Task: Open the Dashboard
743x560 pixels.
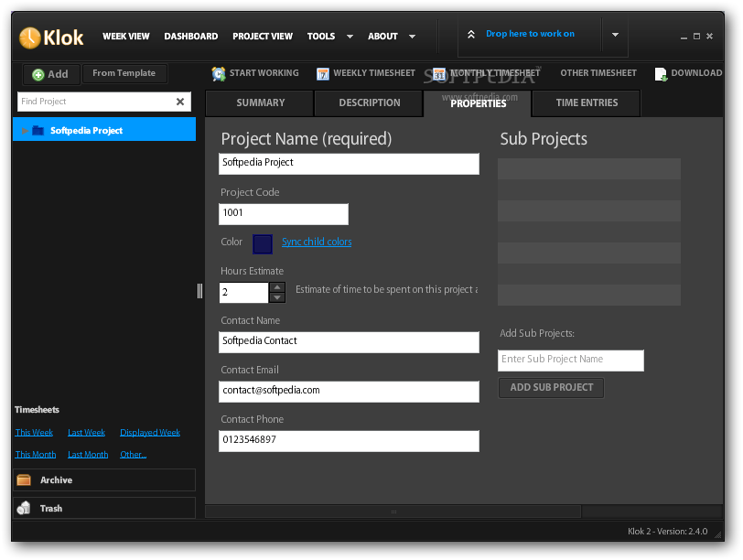Action: [x=191, y=37]
